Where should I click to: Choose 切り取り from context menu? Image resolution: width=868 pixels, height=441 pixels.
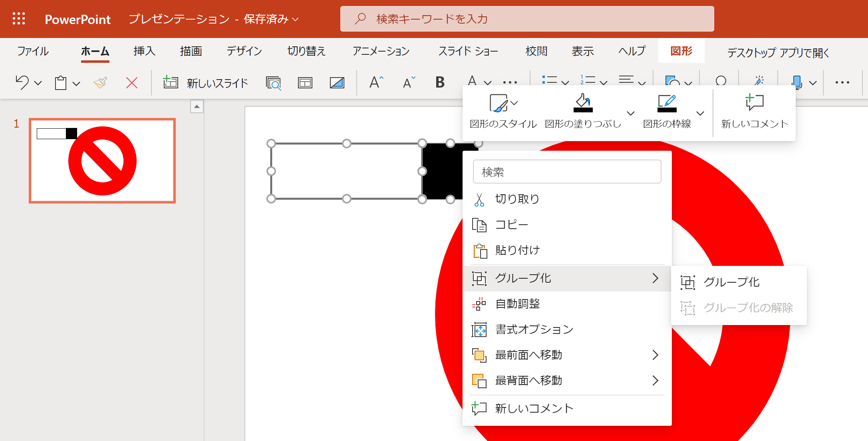tap(567, 199)
